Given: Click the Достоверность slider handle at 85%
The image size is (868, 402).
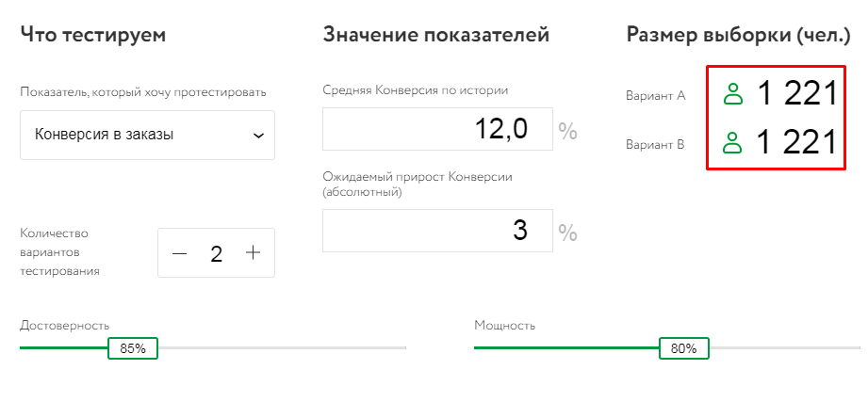Looking at the screenshot, I should pos(133,348).
